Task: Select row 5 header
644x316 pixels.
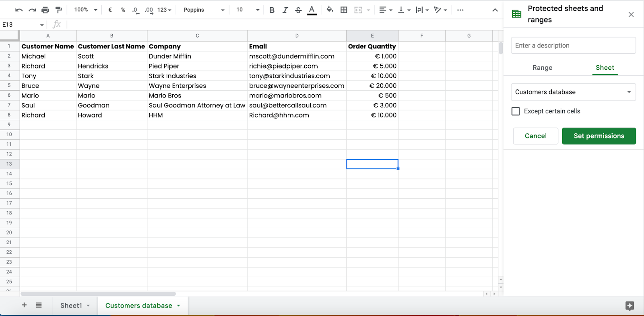Action: click(x=9, y=85)
